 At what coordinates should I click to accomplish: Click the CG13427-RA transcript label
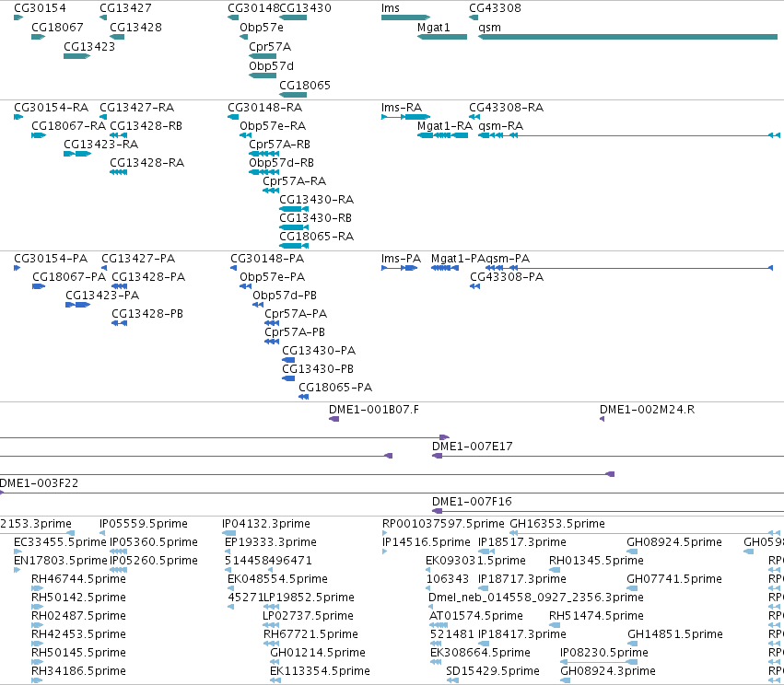pos(137,108)
